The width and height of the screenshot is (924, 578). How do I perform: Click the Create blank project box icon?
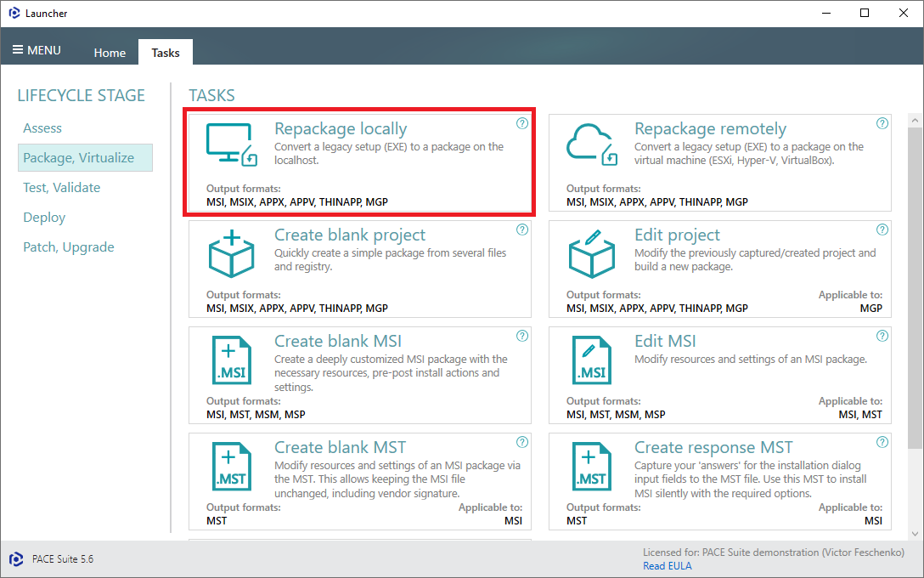(230, 252)
